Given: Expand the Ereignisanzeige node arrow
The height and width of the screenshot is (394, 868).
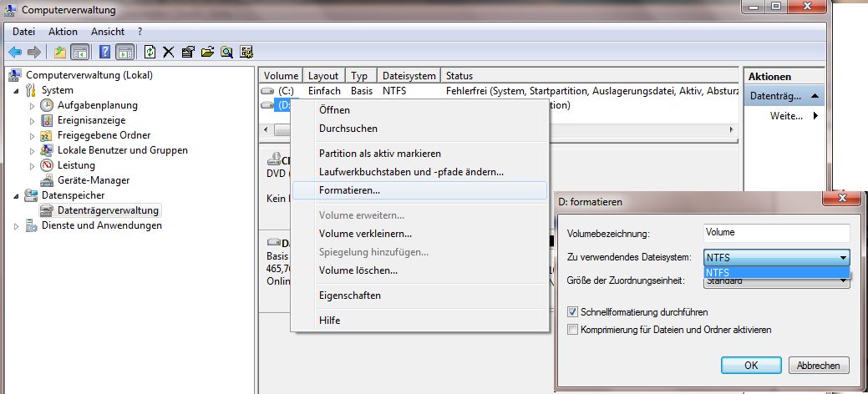Looking at the screenshot, I should (x=32, y=120).
